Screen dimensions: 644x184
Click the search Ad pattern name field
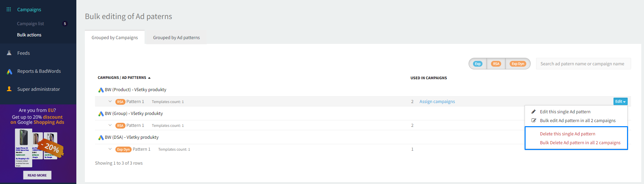pos(583,64)
